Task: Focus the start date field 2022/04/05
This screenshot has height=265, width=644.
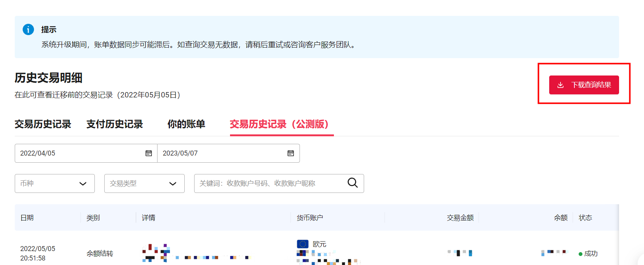Action: tap(86, 153)
